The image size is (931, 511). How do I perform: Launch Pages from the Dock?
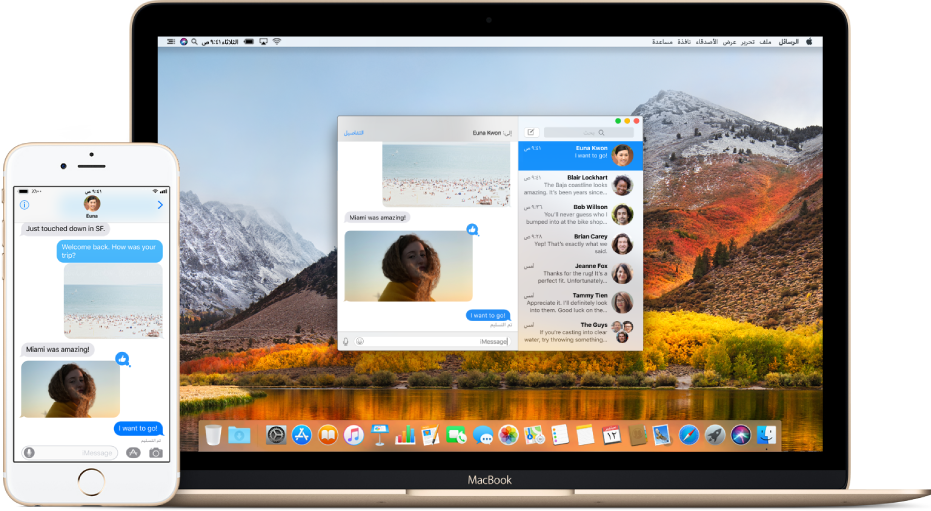point(430,436)
